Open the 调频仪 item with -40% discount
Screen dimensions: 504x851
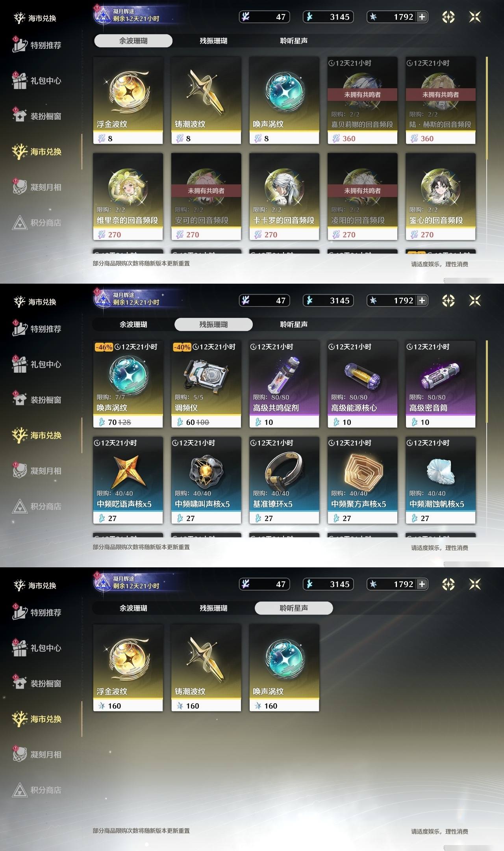tap(206, 384)
